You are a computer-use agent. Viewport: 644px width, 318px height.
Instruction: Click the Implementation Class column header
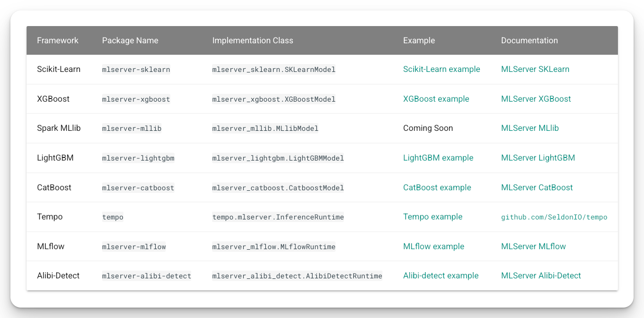253,41
